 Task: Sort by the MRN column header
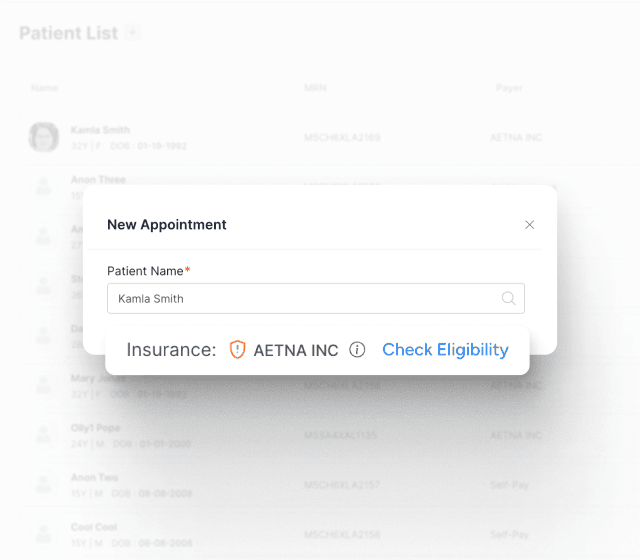[314, 88]
